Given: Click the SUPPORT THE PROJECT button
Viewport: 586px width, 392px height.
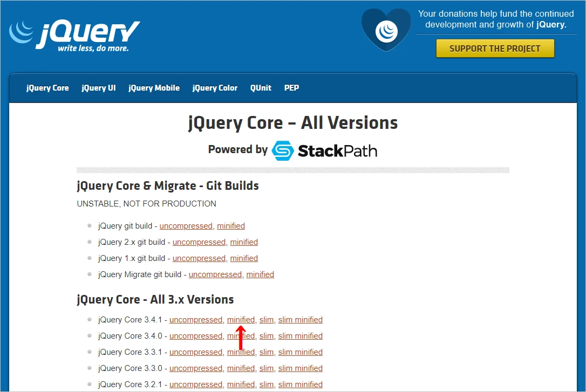Looking at the screenshot, I should coord(495,49).
